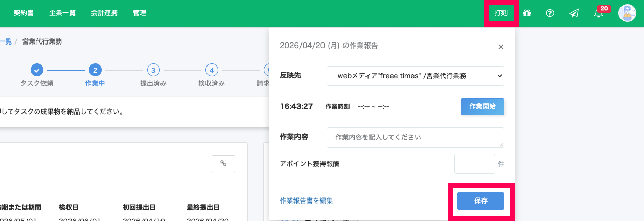Select step 4 検収済み circle
Viewport: 644px width, 221px height.
pos(212,70)
